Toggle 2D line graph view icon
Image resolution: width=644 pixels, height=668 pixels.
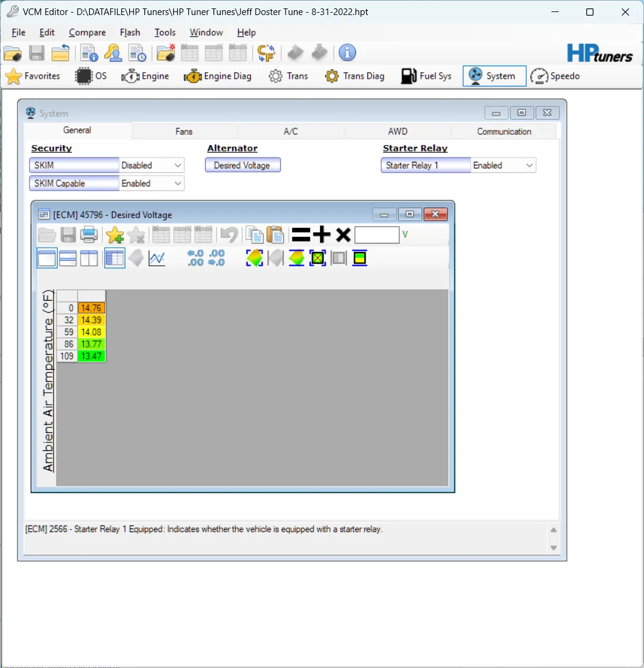click(x=157, y=258)
